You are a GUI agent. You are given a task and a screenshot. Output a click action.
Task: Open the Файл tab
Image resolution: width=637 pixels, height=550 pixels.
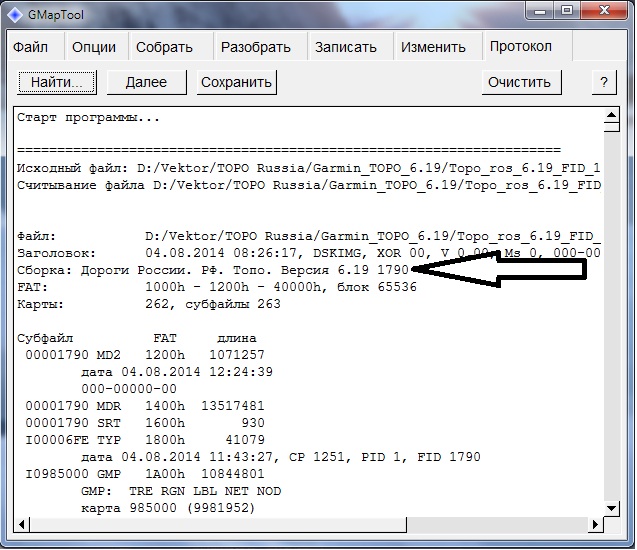click(x=30, y=47)
